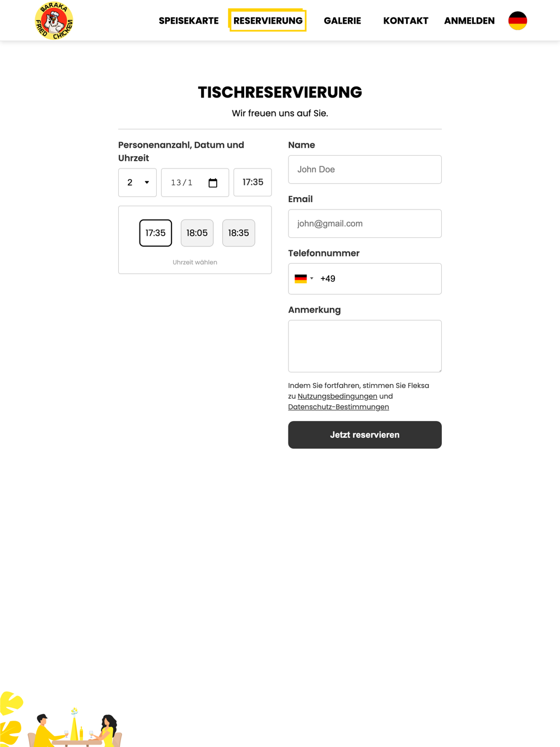Click the 17:35 time field at top
560x747 pixels.
(253, 183)
